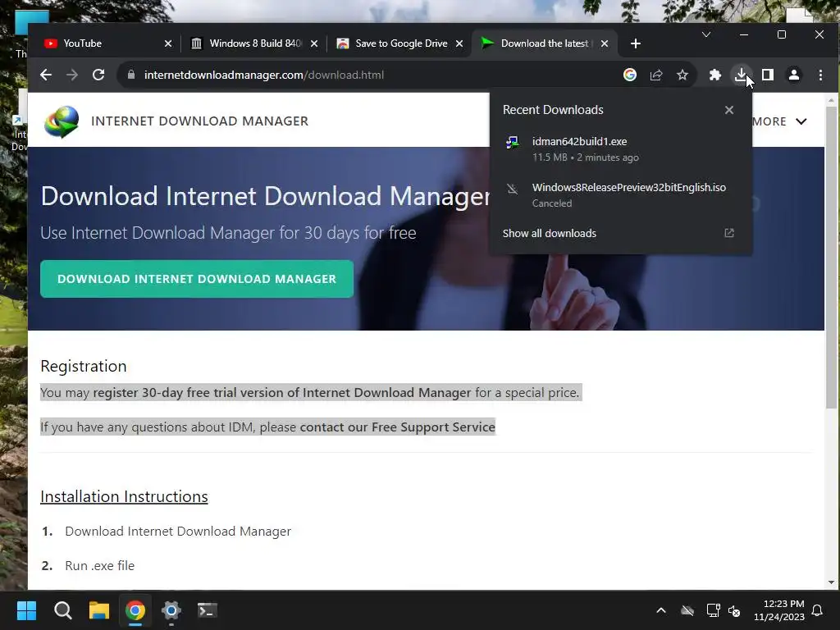
Task: Close the Download the latest tab
Action: (x=605, y=43)
